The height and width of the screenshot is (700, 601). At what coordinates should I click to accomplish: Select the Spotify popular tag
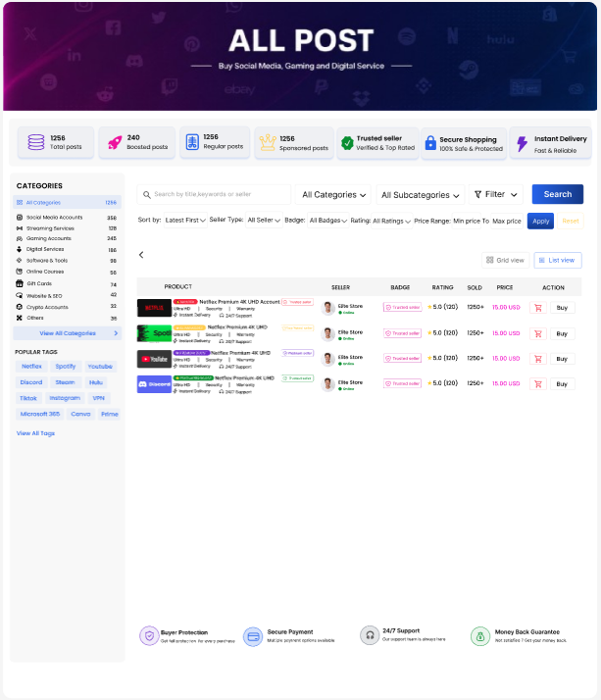tap(66, 366)
